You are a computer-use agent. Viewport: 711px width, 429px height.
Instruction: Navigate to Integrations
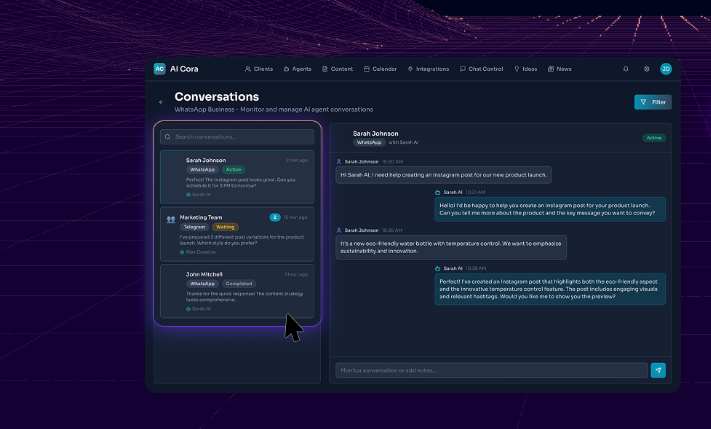[x=429, y=69]
